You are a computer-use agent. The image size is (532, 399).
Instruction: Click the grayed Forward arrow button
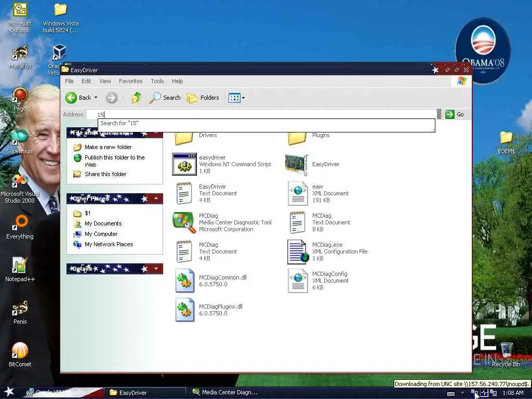(112, 98)
